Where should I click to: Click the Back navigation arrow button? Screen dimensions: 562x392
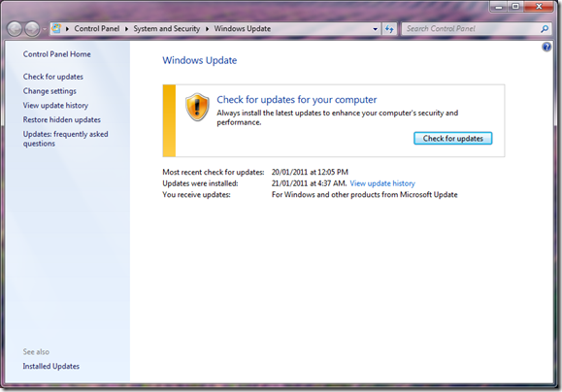point(15,29)
